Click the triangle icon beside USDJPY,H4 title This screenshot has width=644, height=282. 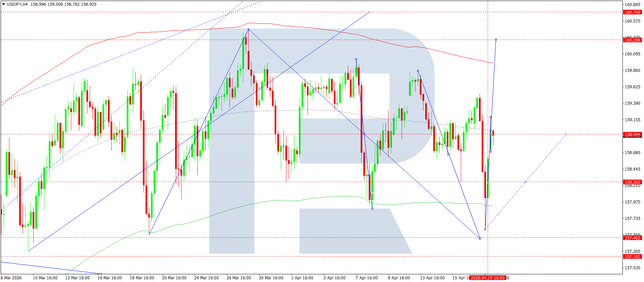[x=3, y=4]
